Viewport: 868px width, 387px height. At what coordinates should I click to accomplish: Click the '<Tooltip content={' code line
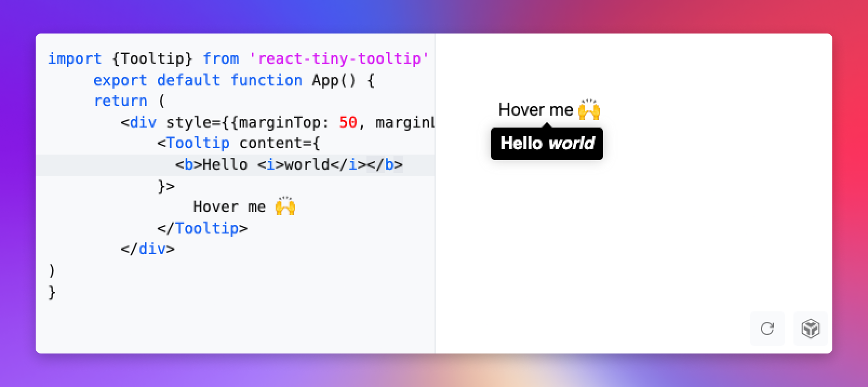click(239, 143)
